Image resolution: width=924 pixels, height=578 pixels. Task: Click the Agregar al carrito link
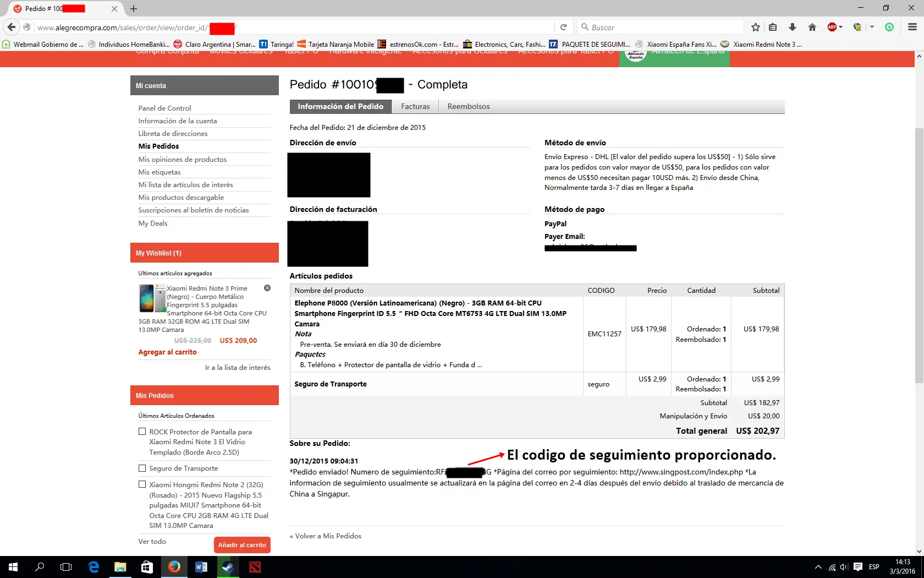(x=168, y=352)
